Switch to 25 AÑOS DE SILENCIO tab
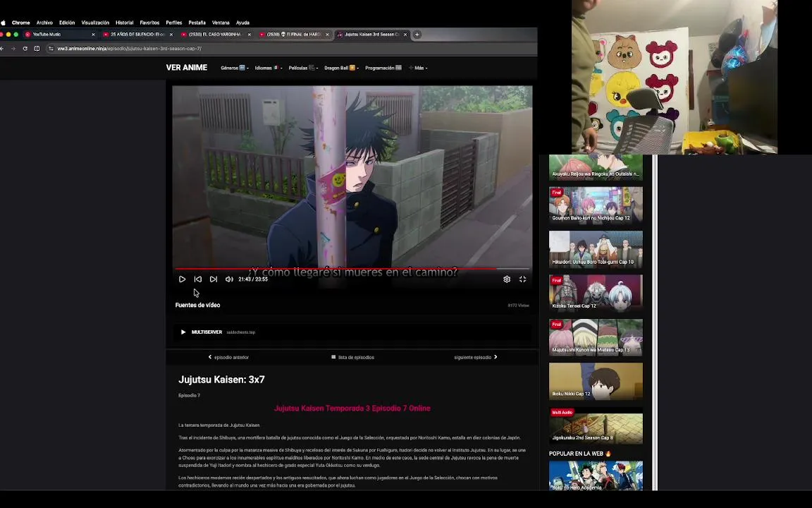 (x=137, y=34)
